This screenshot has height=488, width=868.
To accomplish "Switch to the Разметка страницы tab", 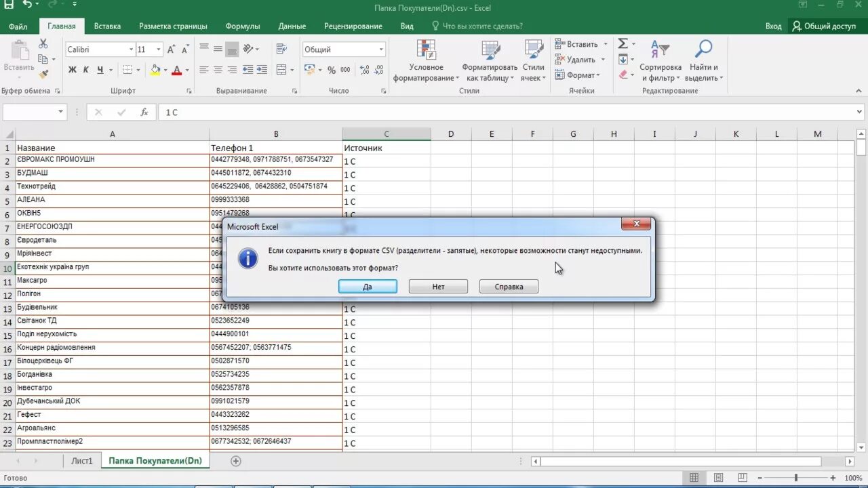I will (173, 26).
